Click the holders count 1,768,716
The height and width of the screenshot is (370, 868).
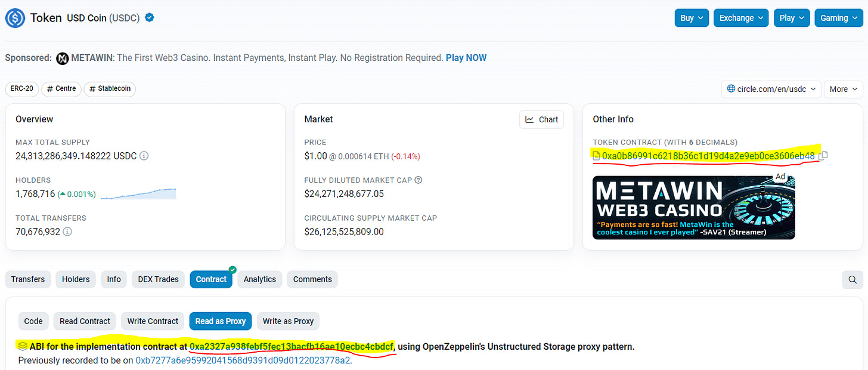(35, 194)
